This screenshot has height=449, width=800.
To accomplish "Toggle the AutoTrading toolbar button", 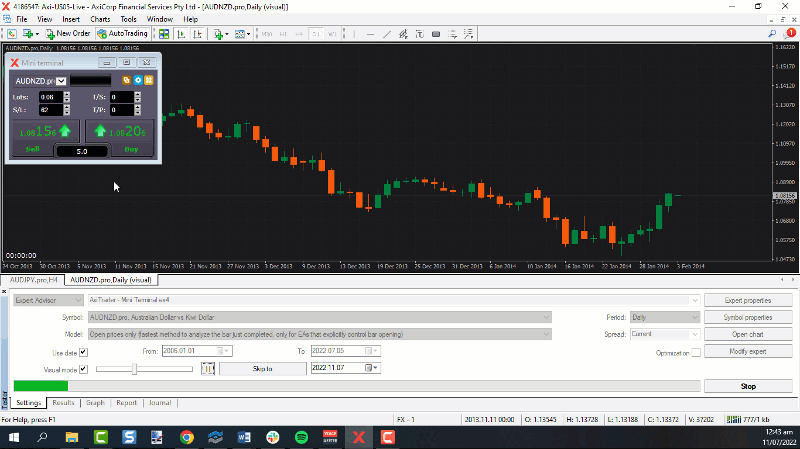I will pyautogui.click(x=122, y=33).
